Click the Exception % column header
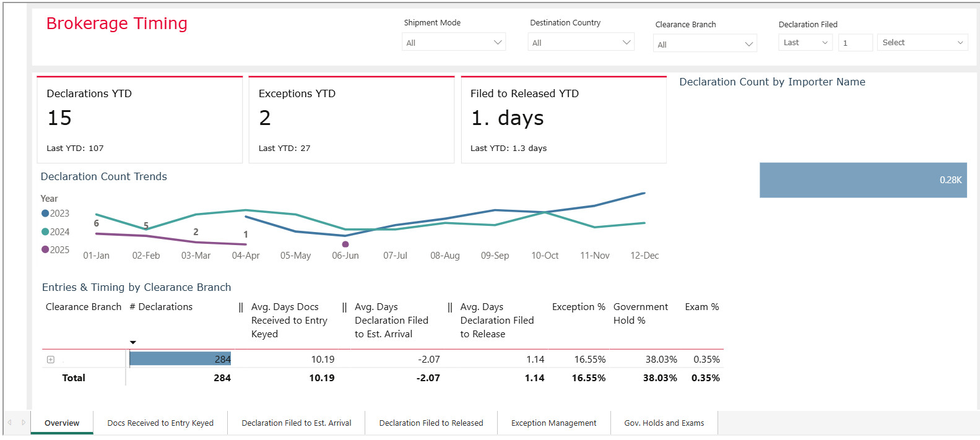The width and height of the screenshot is (980, 440). (x=578, y=307)
